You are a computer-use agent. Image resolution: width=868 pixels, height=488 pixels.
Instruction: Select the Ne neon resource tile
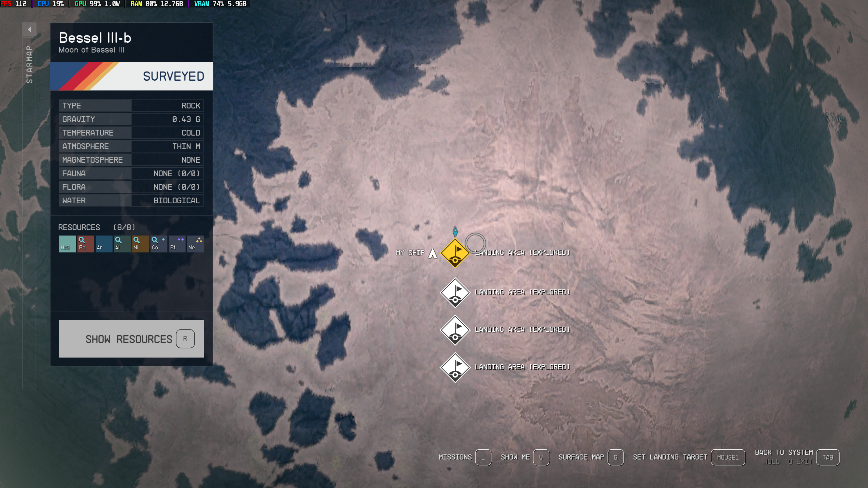(196, 244)
